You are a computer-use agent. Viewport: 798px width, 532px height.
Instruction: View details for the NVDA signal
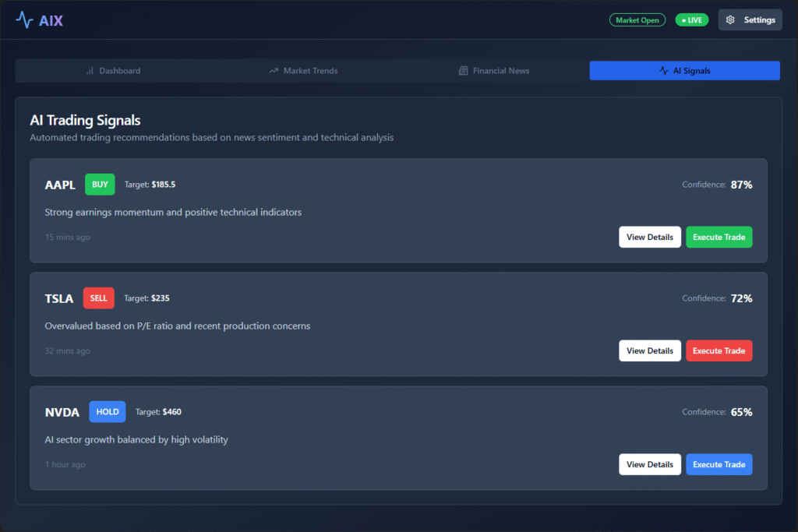650,464
